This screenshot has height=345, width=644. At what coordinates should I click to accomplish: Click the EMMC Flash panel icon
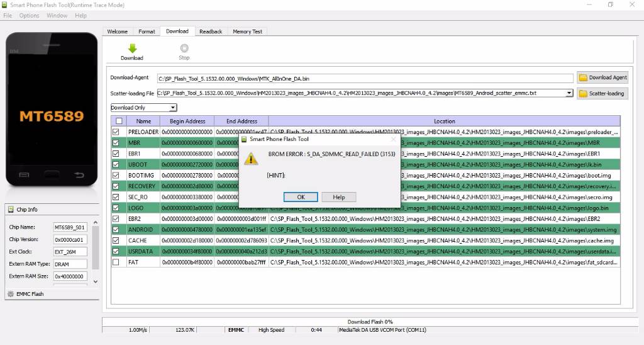coord(10,294)
